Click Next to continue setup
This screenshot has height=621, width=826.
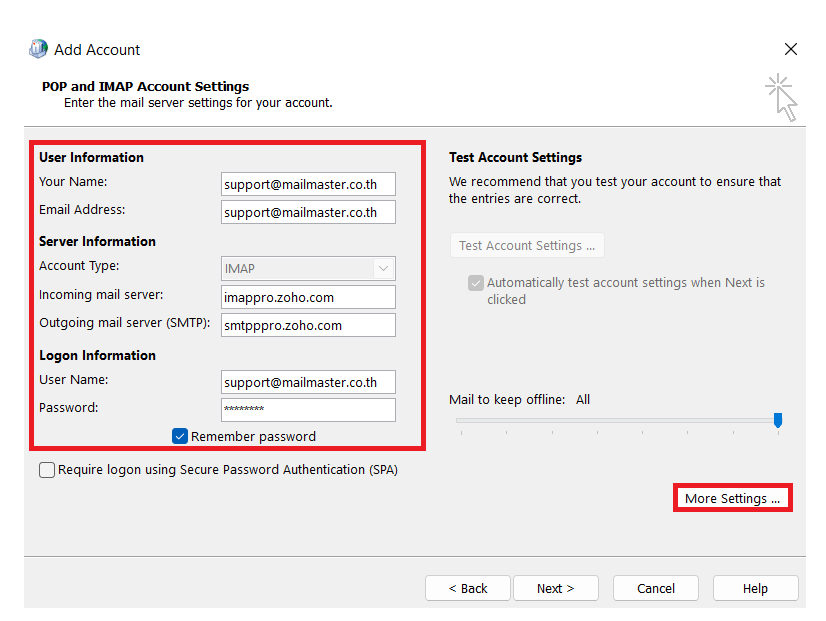[556, 588]
